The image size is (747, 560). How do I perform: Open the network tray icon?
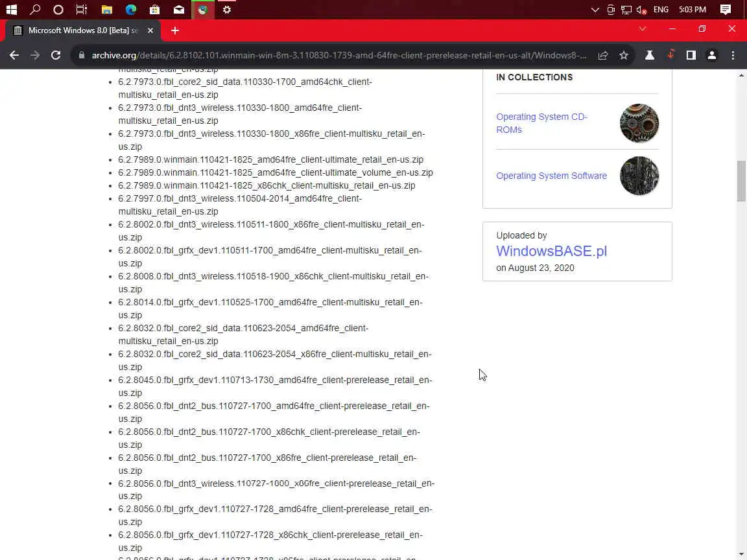pos(626,10)
